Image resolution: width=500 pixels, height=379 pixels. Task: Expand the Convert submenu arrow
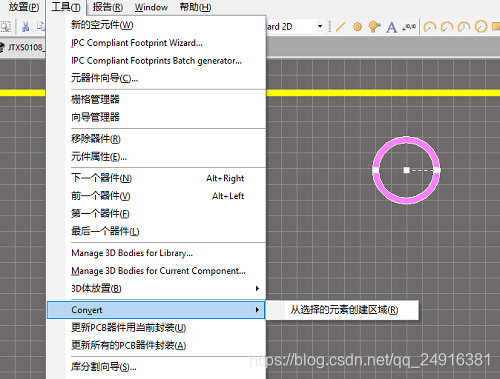click(257, 310)
